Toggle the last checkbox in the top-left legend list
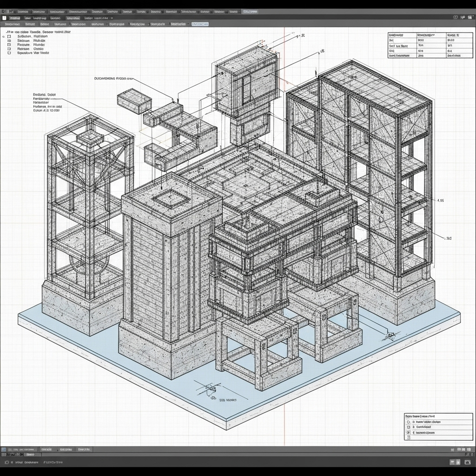 (9, 53)
